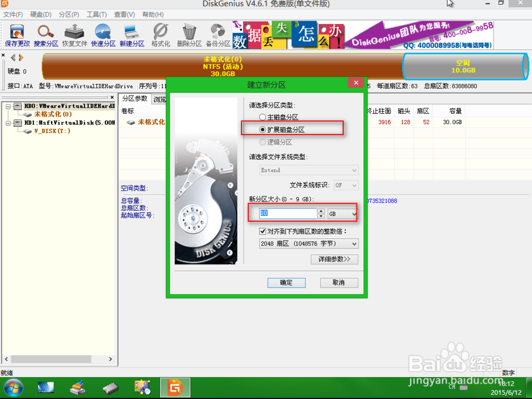Select HD1:MsftVirtualDisk tree item

[x=70, y=123]
